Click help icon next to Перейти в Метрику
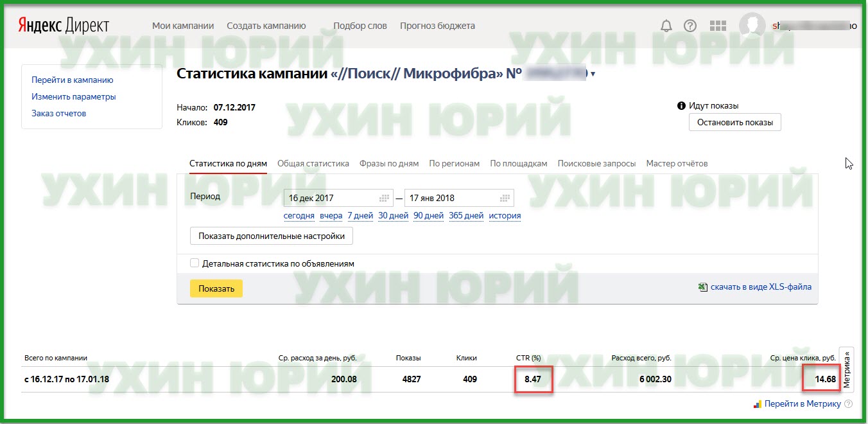 pyautogui.click(x=849, y=404)
